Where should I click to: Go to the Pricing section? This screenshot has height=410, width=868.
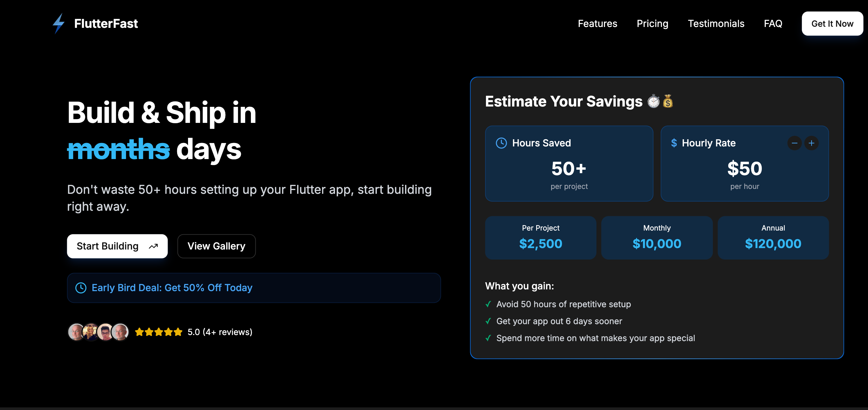click(652, 24)
